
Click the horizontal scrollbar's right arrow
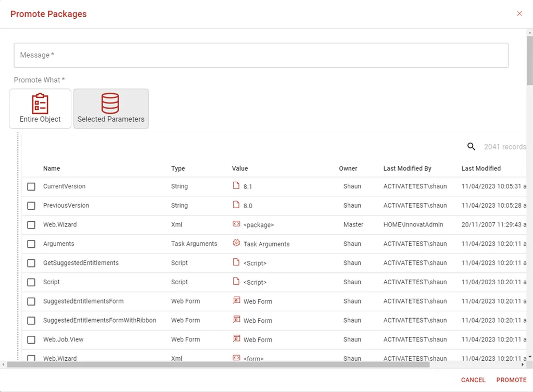(523, 364)
